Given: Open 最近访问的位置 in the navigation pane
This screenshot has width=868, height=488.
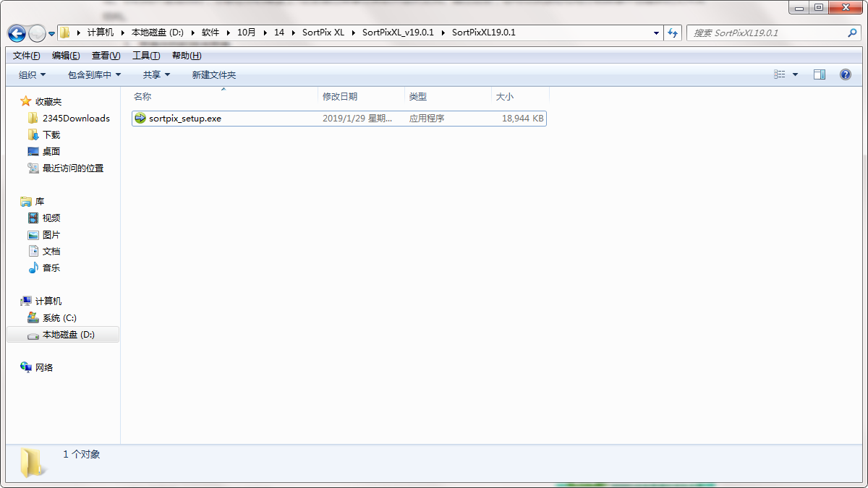Looking at the screenshot, I should pyautogui.click(x=73, y=168).
